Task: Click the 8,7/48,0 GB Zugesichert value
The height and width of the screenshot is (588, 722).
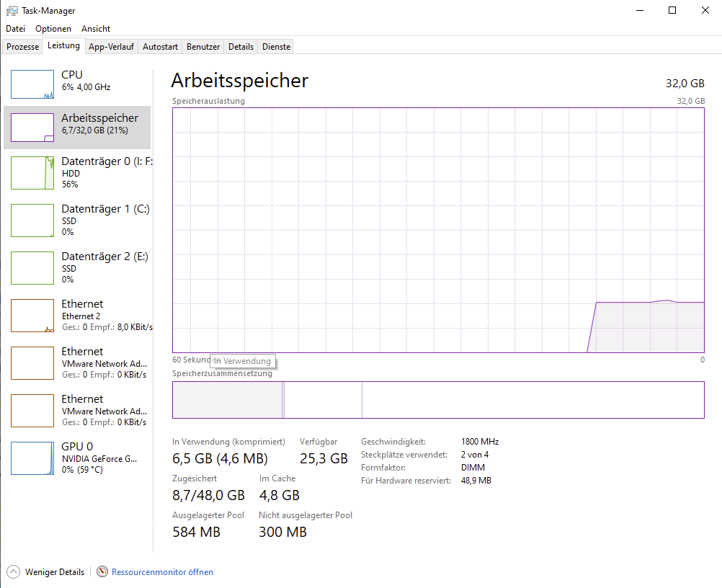Action: [x=208, y=496]
